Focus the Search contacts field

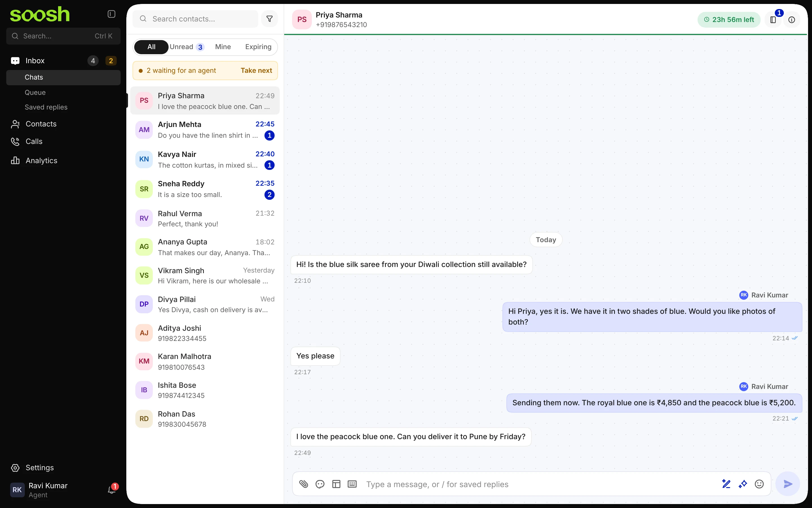click(195, 19)
